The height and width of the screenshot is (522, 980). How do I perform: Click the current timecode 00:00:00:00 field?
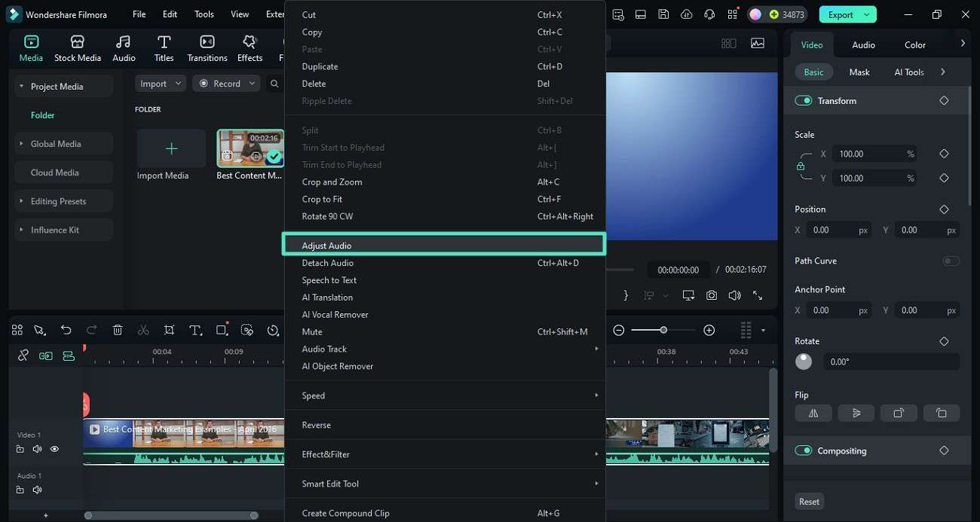678,270
